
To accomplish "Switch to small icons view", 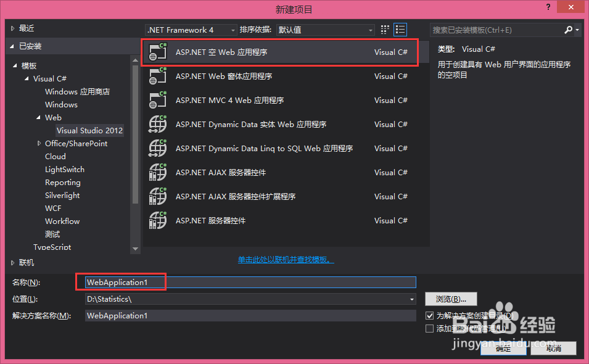I will [x=385, y=30].
